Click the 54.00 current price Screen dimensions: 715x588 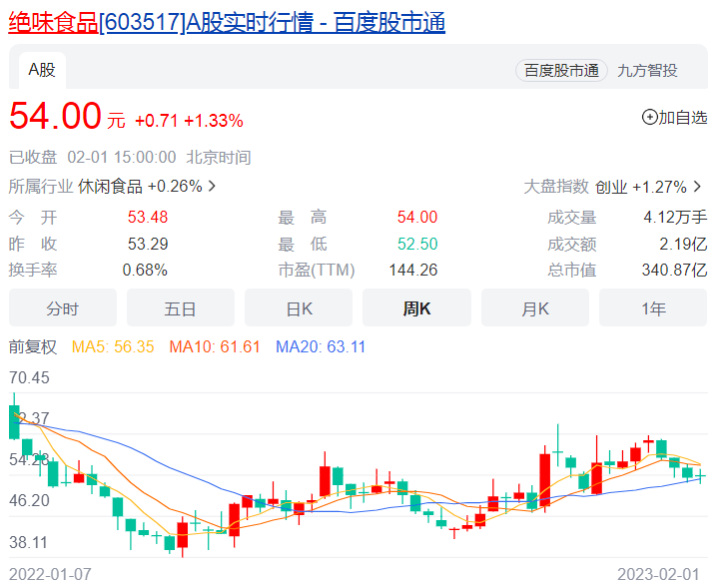click(x=55, y=116)
